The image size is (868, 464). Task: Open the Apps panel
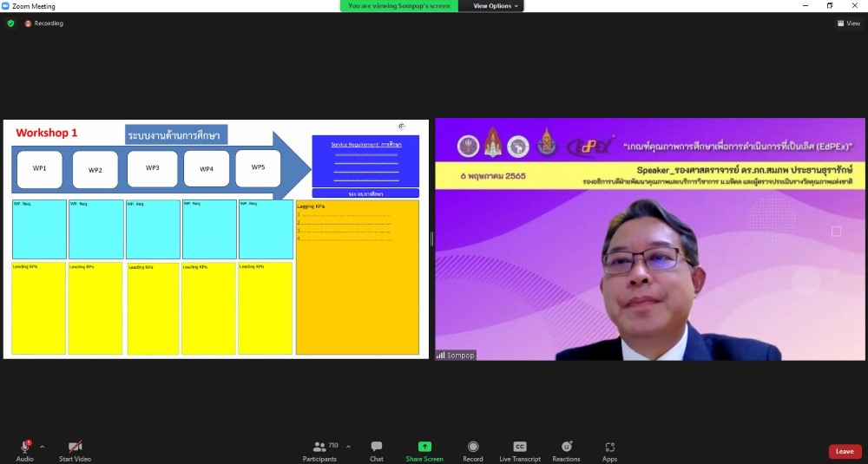[x=609, y=450]
